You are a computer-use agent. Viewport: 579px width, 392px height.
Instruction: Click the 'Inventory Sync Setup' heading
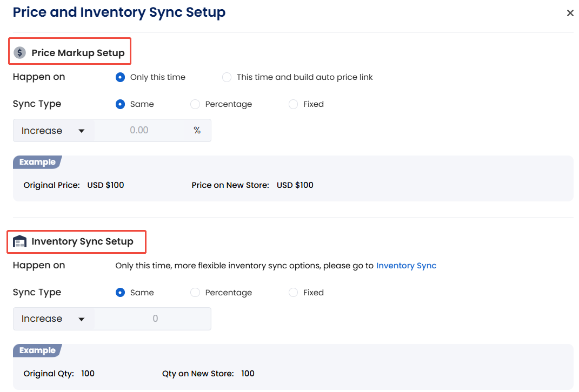82,241
